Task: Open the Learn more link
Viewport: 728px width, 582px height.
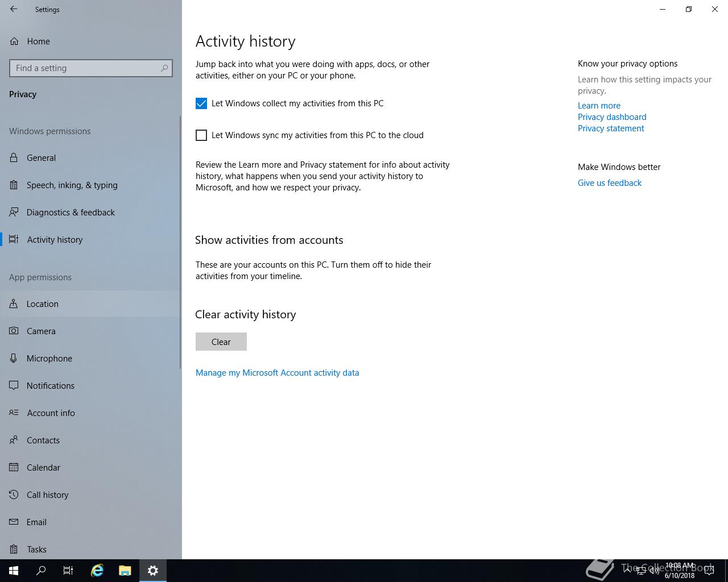Action: [x=599, y=106]
